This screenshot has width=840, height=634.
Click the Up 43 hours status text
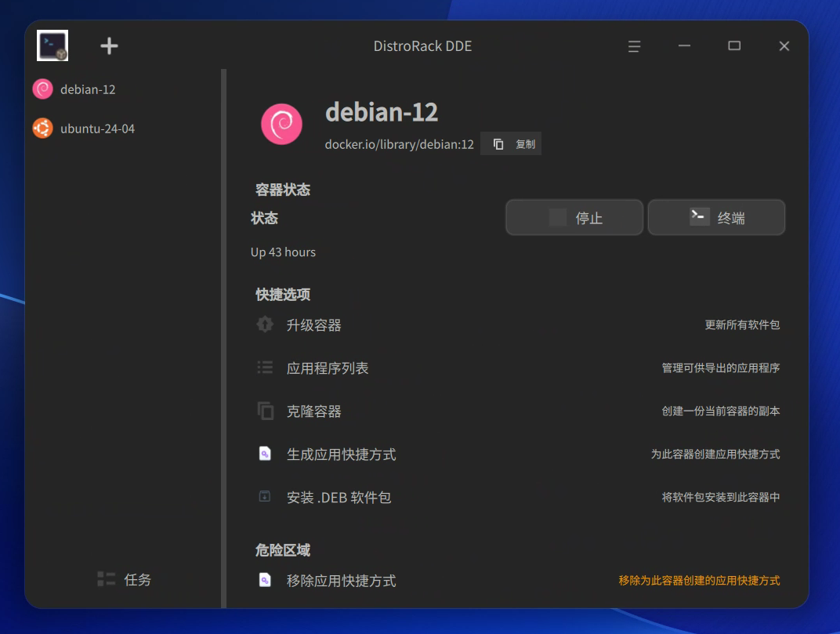coord(283,252)
